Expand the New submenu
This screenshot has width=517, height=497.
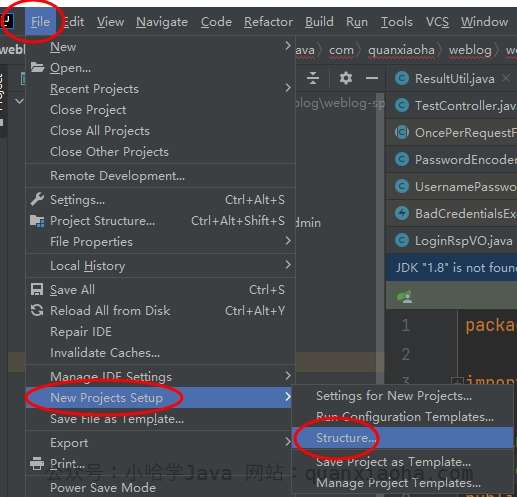pos(160,47)
